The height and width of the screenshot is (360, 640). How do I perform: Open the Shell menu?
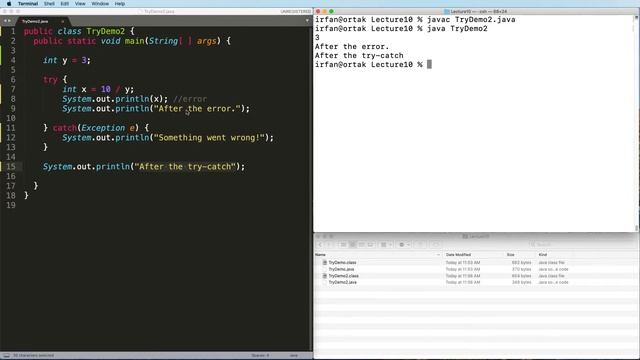(49, 4)
